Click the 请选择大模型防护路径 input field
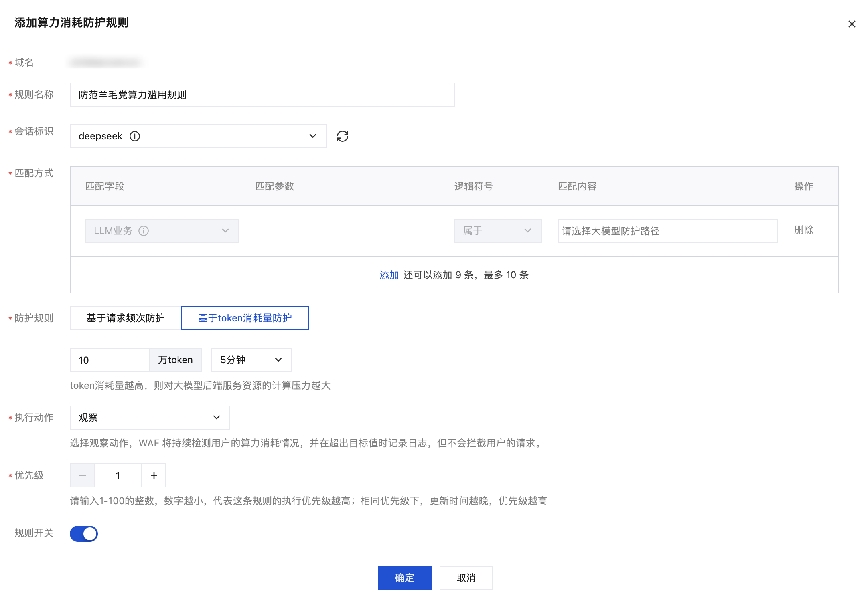Viewport: 868px width, 602px height. 667,231
